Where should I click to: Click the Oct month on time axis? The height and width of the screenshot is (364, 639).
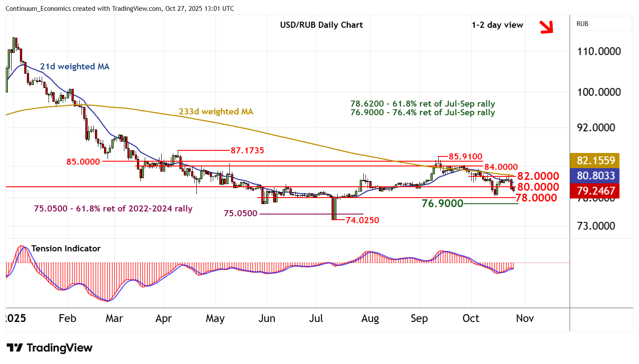pyautogui.click(x=471, y=318)
